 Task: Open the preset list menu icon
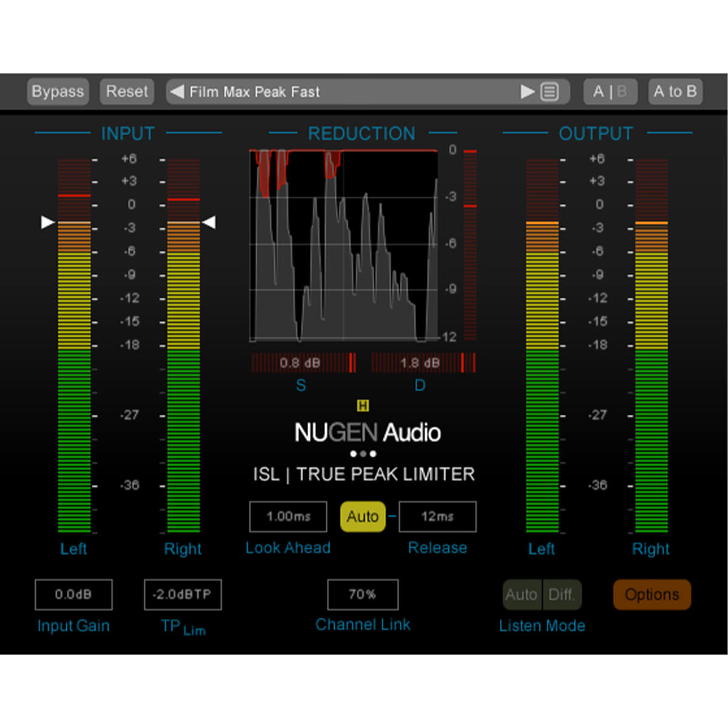click(x=550, y=92)
